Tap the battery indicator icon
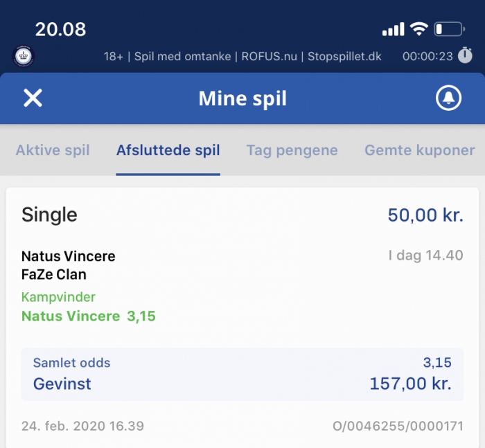Image resolution: width=485 pixels, height=448 pixels. tap(450, 29)
